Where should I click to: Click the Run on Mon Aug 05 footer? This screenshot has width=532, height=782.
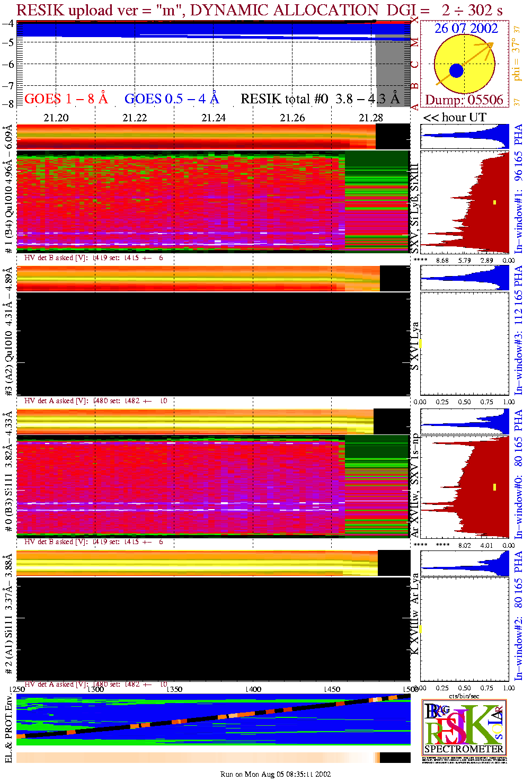coord(276,774)
